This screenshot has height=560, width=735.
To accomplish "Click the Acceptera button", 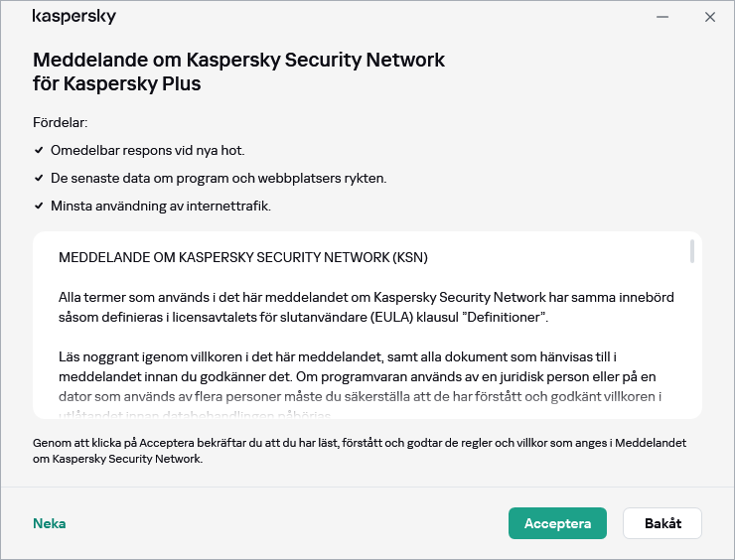I will 557,523.
